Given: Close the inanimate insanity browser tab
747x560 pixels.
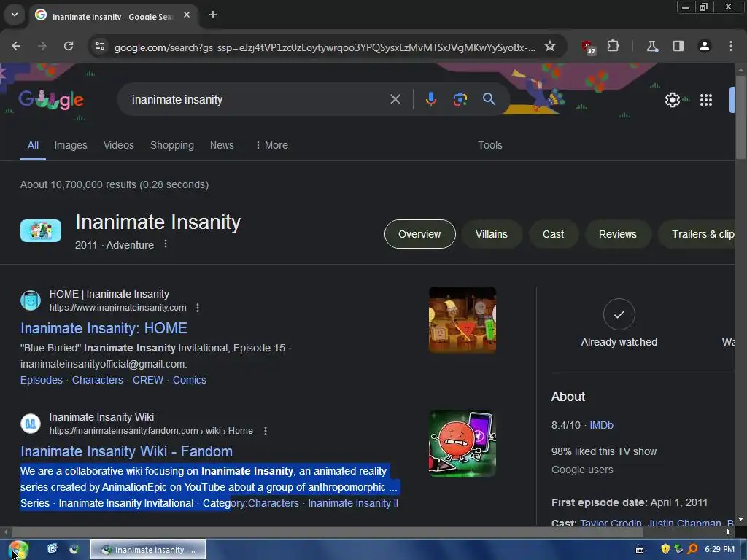Looking at the screenshot, I should pos(187,15).
